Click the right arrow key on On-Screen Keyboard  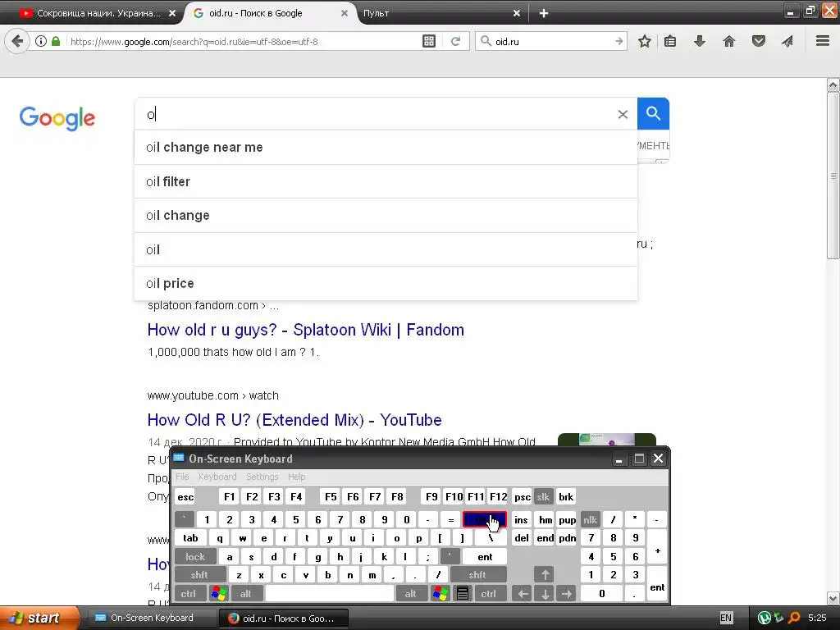pos(566,594)
